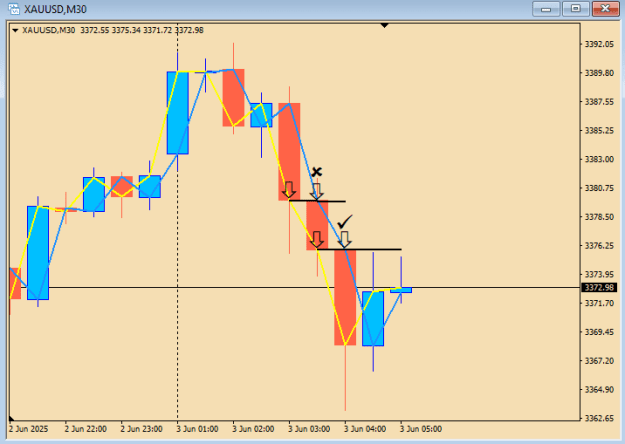This screenshot has width=625, height=444.
Task: Click the large red candle at 3 Jun 04:00
Action: point(345,297)
